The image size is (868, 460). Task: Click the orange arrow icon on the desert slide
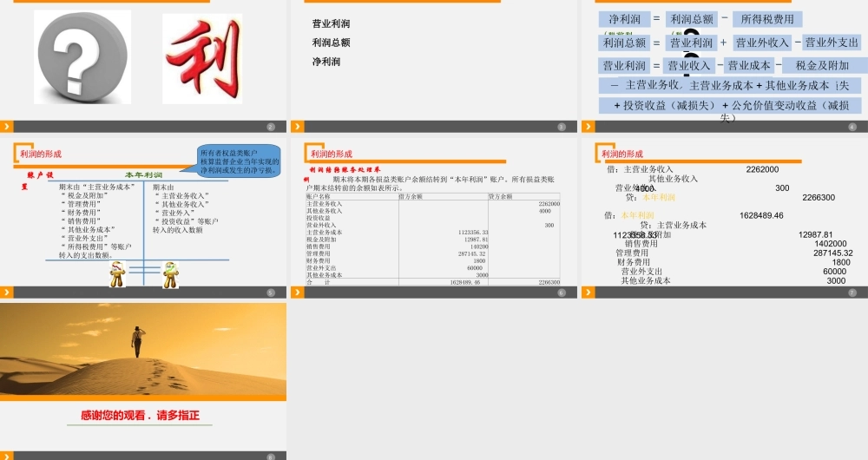[x=7, y=457]
